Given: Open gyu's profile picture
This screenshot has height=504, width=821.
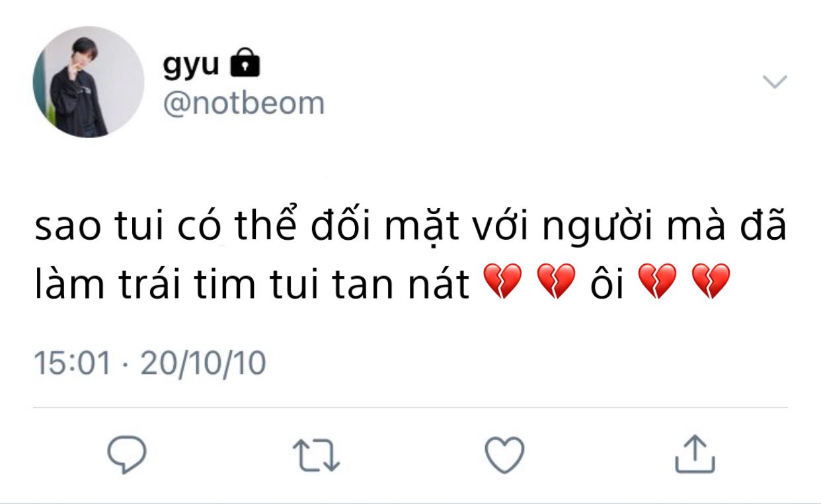Looking at the screenshot, I should coord(89,82).
